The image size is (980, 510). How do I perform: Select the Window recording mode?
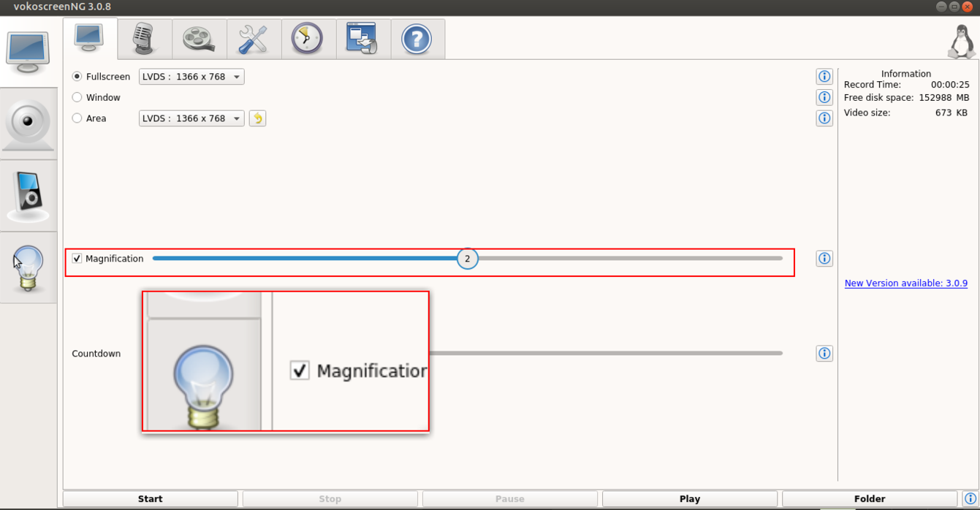[x=96, y=97]
